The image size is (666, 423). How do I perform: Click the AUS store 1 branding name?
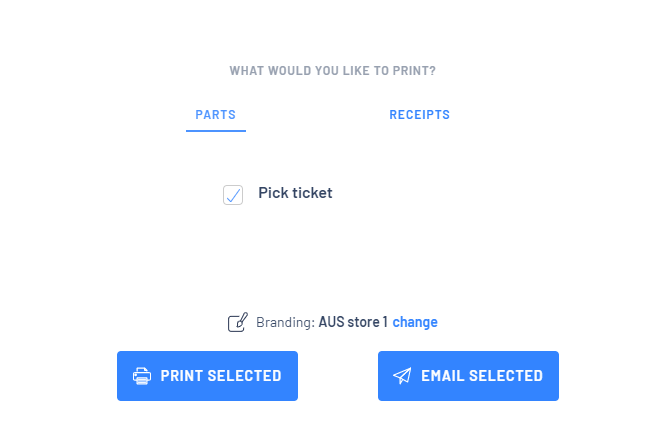[353, 322]
